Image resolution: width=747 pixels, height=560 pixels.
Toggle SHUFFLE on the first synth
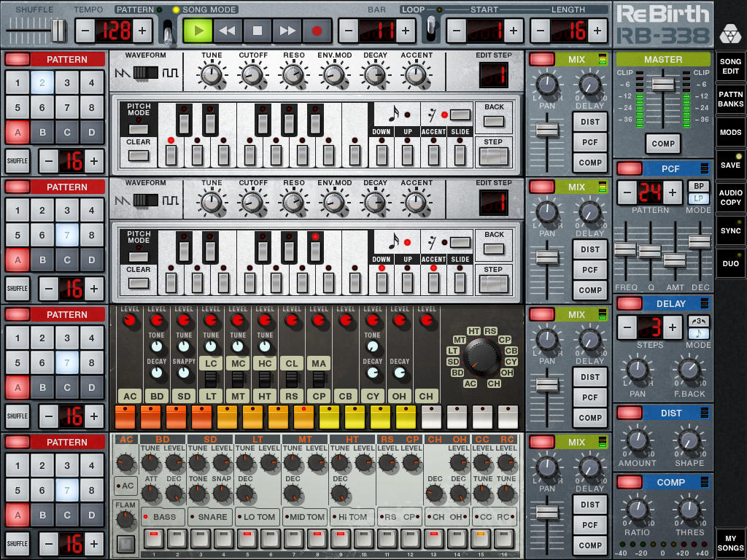point(18,161)
